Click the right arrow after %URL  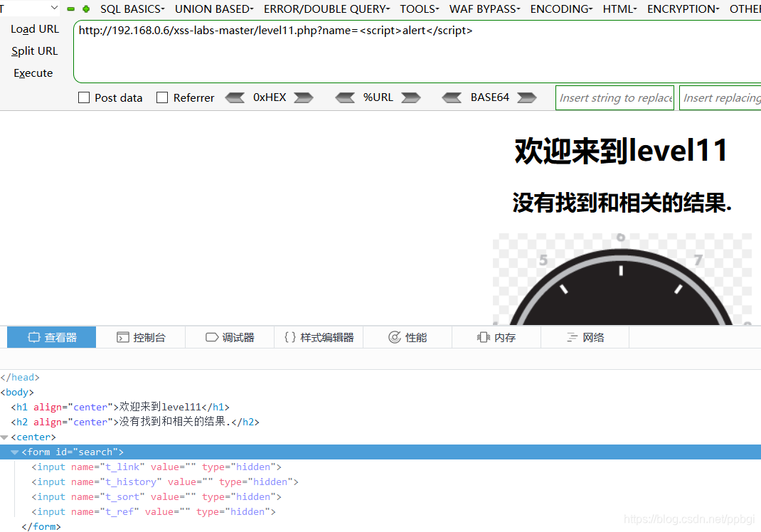tap(410, 97)
